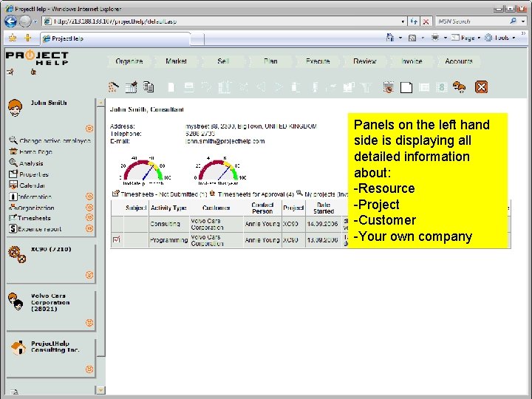Click the browser address URL field
This screenshot has height=399, width=532.
(x=224, y=21)
